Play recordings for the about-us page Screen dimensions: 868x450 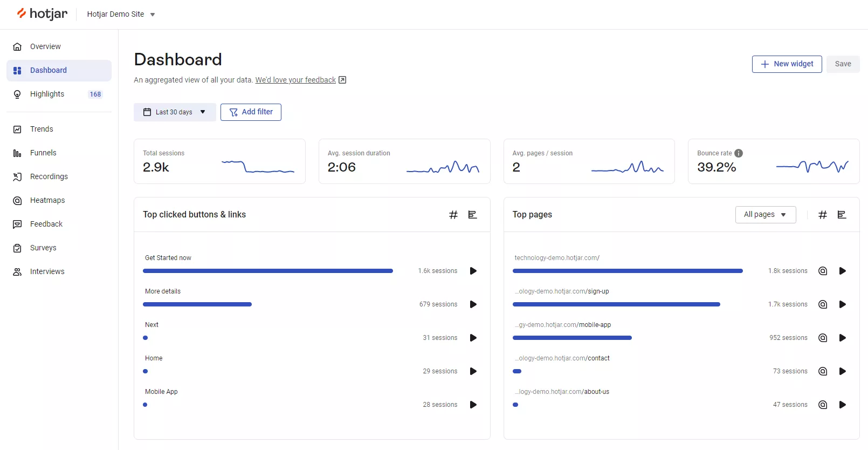[x=843, y=405]
